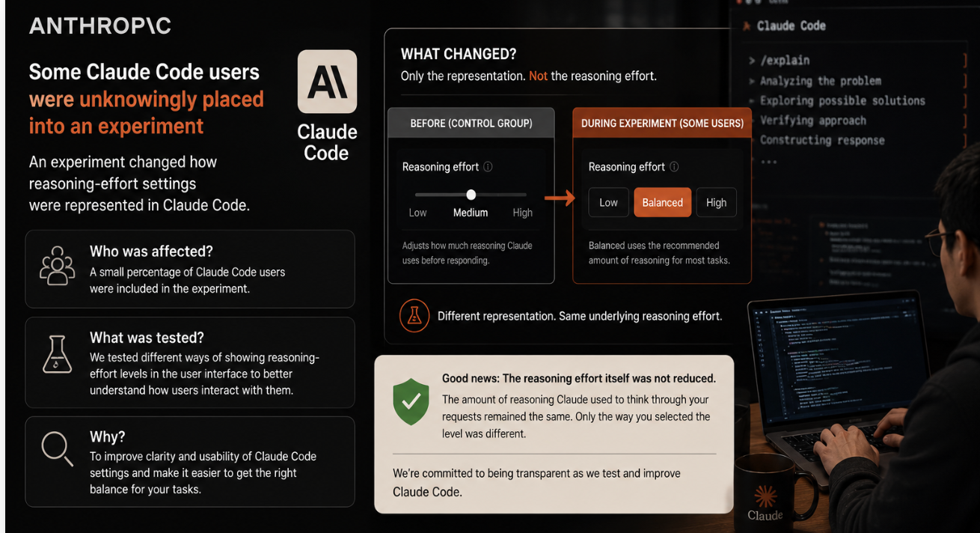The width and height of the screenshot is (980, 533).
Task: Click the people group icon beside Who was affected
Action: pyautogui.click(x=58, y=266)
